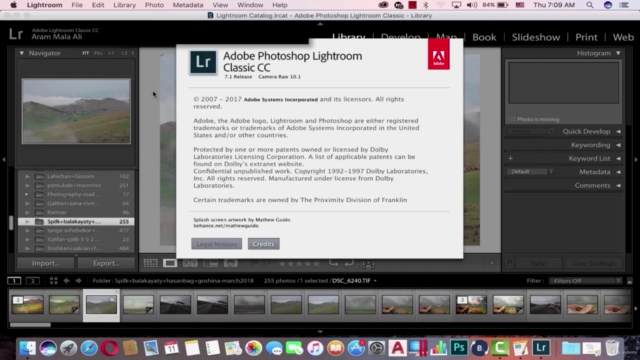640x360 pixels.
Task: Switch to Grid view icon in toolbar
Action: point(150,263)
